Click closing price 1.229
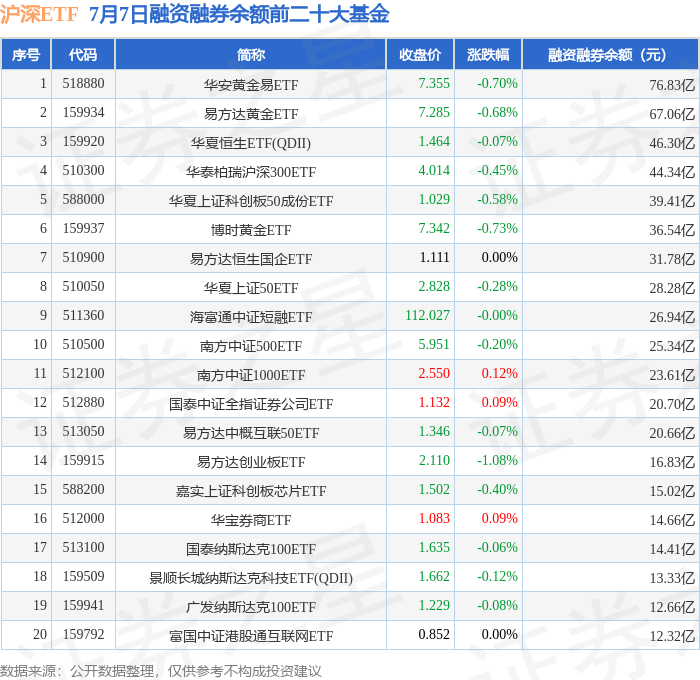 (434, 606)
